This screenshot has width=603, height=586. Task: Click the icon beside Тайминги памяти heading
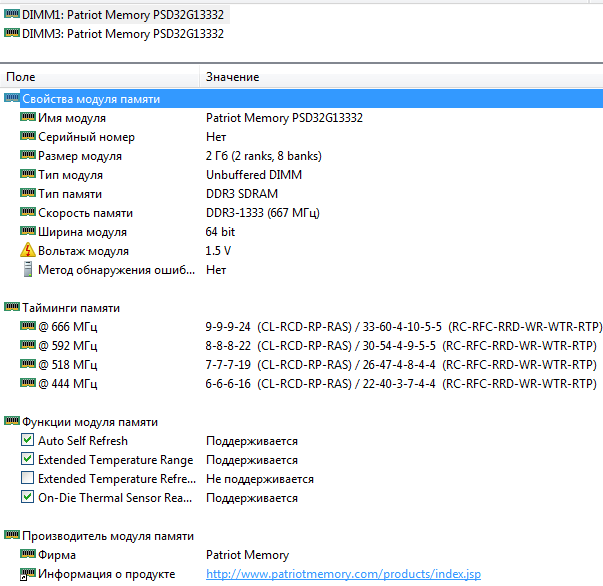12,307
